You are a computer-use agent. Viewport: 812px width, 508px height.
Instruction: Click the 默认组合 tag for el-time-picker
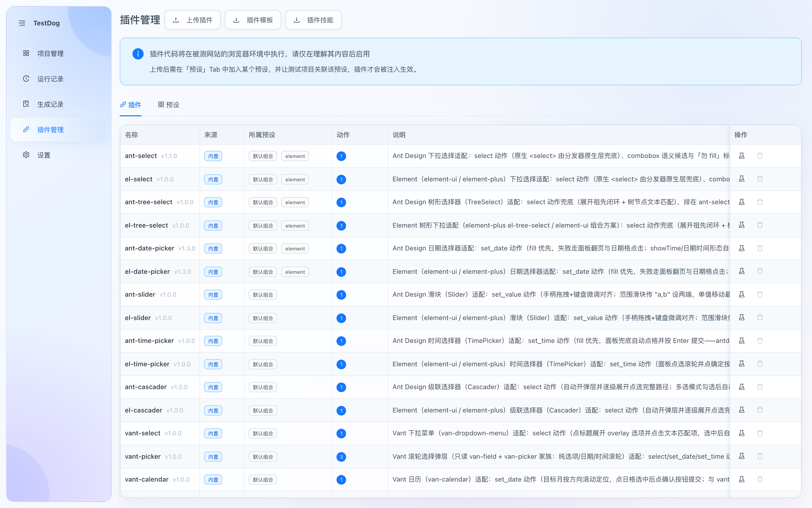pos(263,364)
